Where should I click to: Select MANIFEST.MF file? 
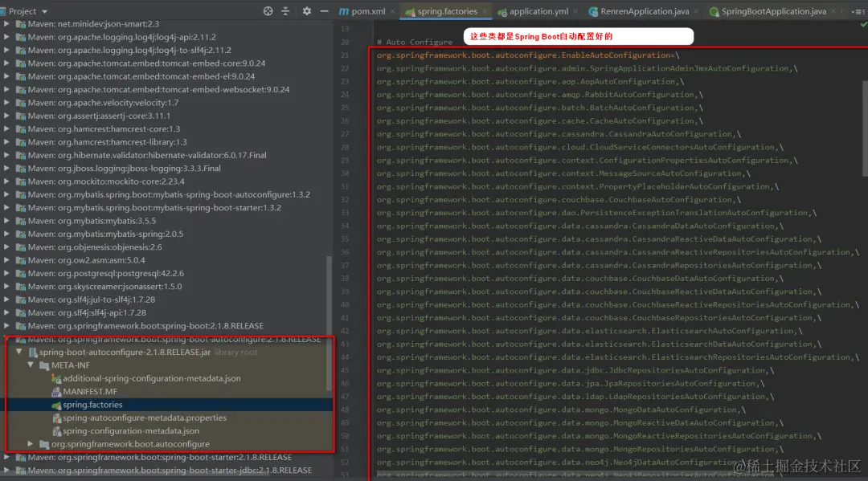(x=90, y=391)
